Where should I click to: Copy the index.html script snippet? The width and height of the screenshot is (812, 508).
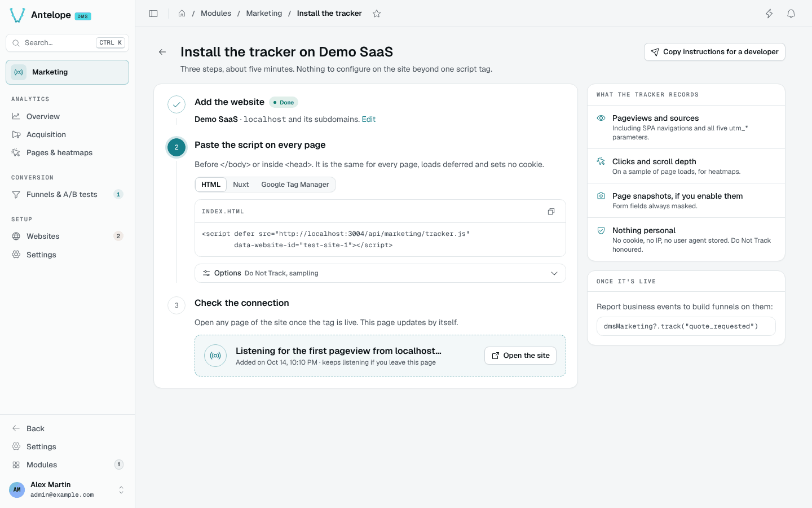[551, 212]
